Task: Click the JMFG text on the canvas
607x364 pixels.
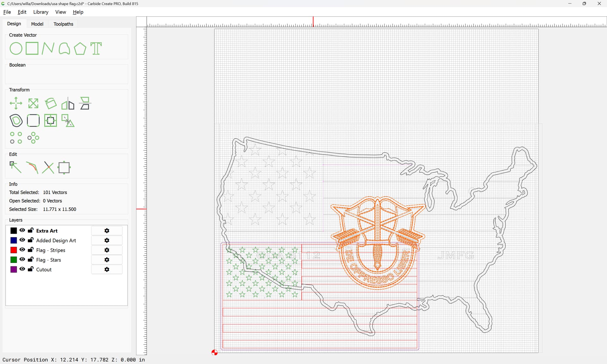Action: (x=456, y=255)
